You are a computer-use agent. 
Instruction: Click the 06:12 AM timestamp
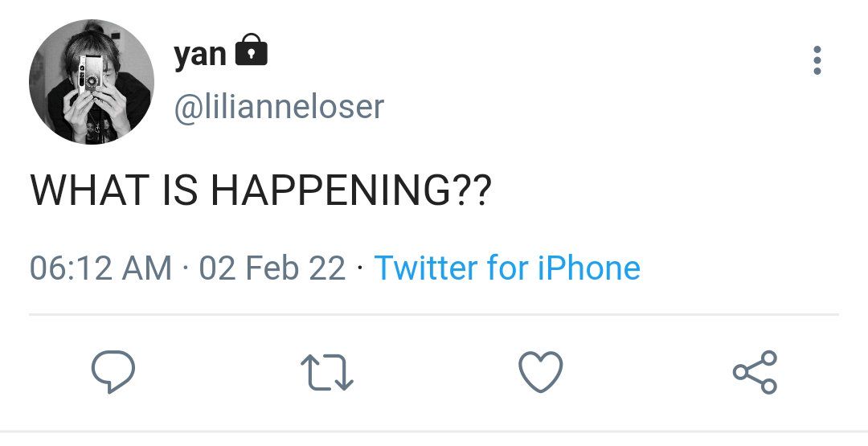click(x=100, y=268)
